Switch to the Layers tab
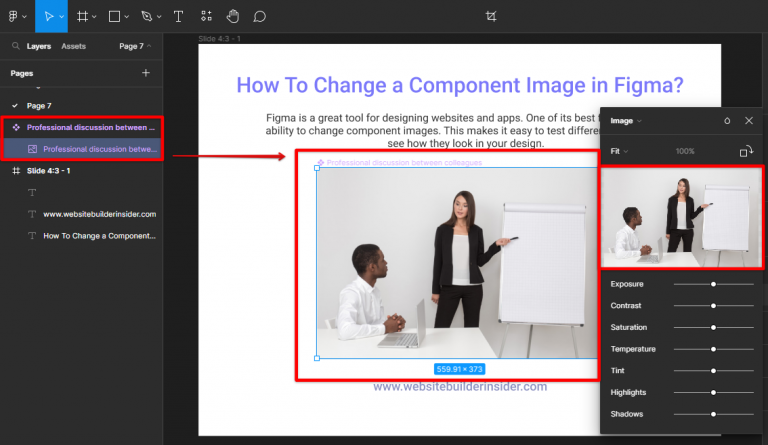Image resolution: width=768 pixels, height=445 pixels. tap(39, 46)
